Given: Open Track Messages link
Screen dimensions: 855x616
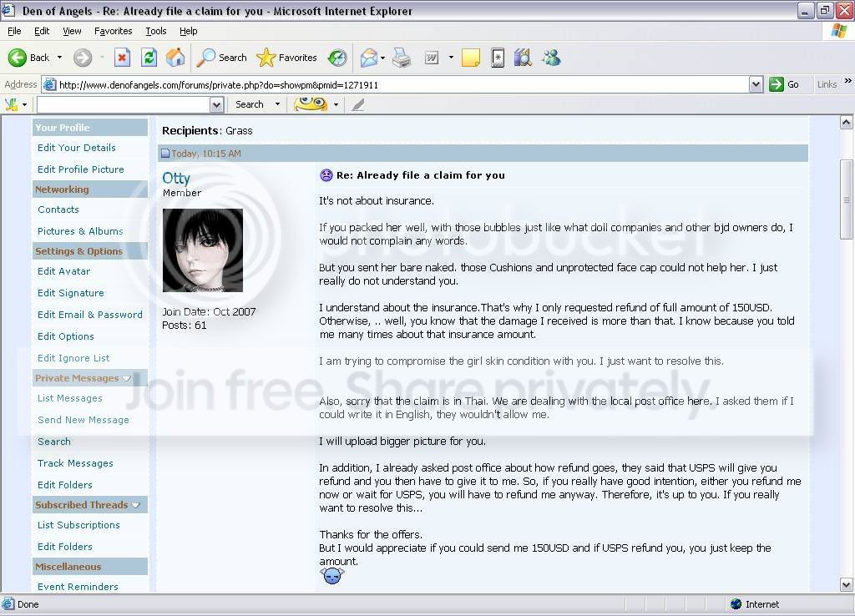Looking at the screenshot, I should click(75, 463).
